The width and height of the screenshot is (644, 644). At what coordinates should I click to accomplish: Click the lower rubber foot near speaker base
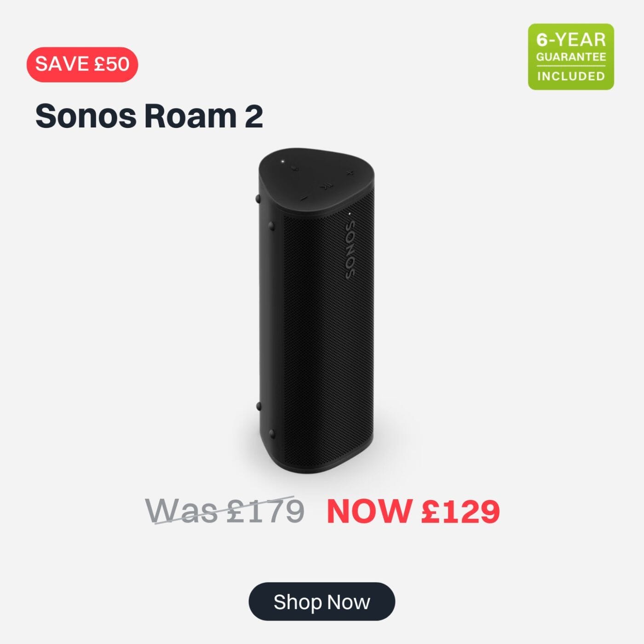coord(258,406)
